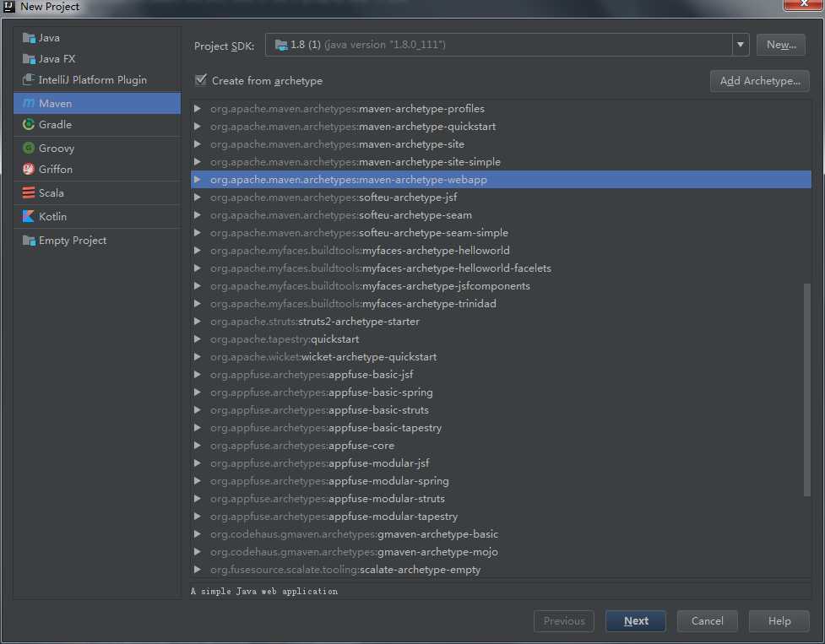Expand the softeu-archetype-jsf node
This screenshot has height=644, width=825.
click(198, 198)
